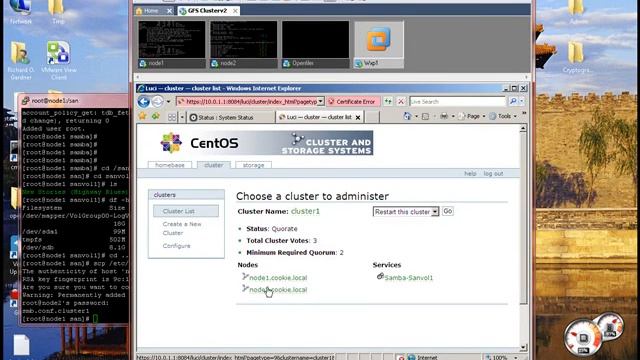Click the cluster tab in Luci
The image size is (640, 360).
pyautogui.click(x=213, y=165)
